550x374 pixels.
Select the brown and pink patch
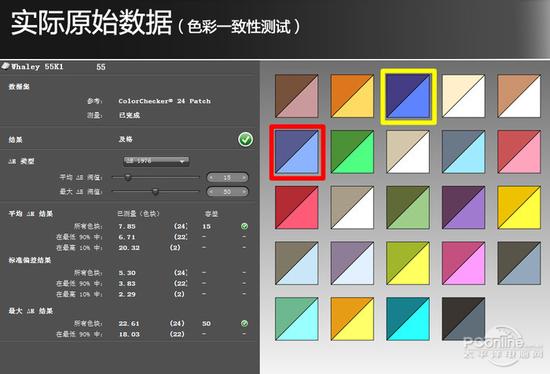[297, 96]
